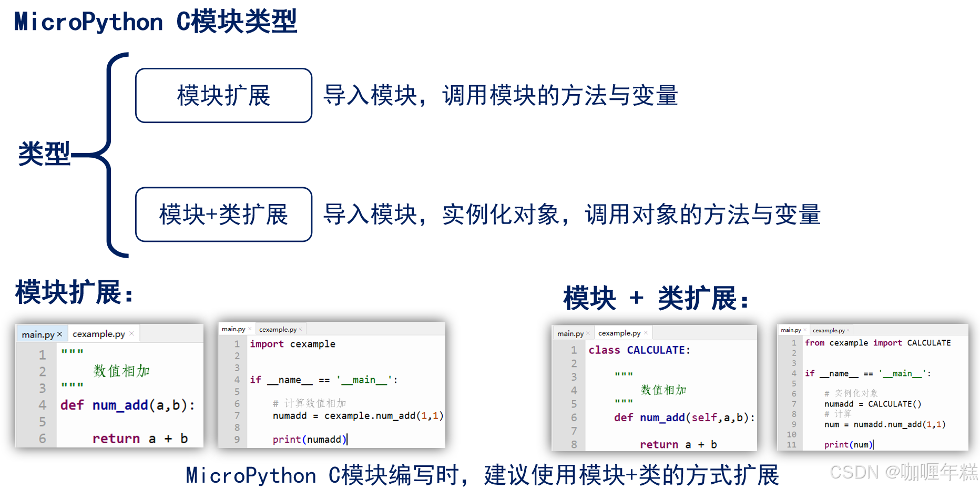The height and width of the screenshot is (489, 980).
Task: Close main.py tab in leftmost editor
Action: click(59, 334)
